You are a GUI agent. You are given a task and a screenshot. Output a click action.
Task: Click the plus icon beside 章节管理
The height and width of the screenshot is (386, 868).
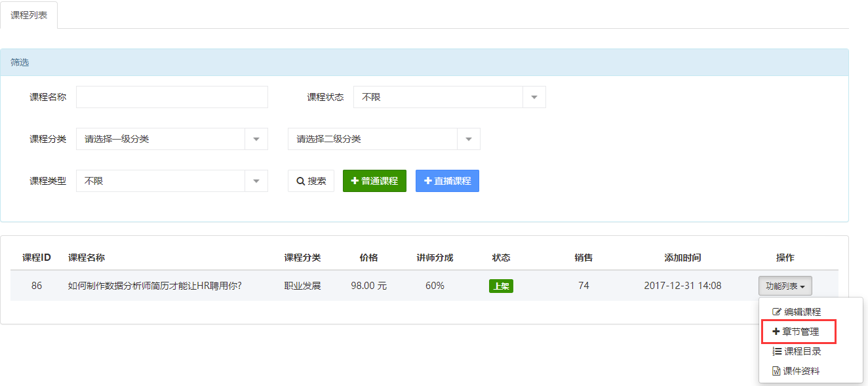pos(776,332)
